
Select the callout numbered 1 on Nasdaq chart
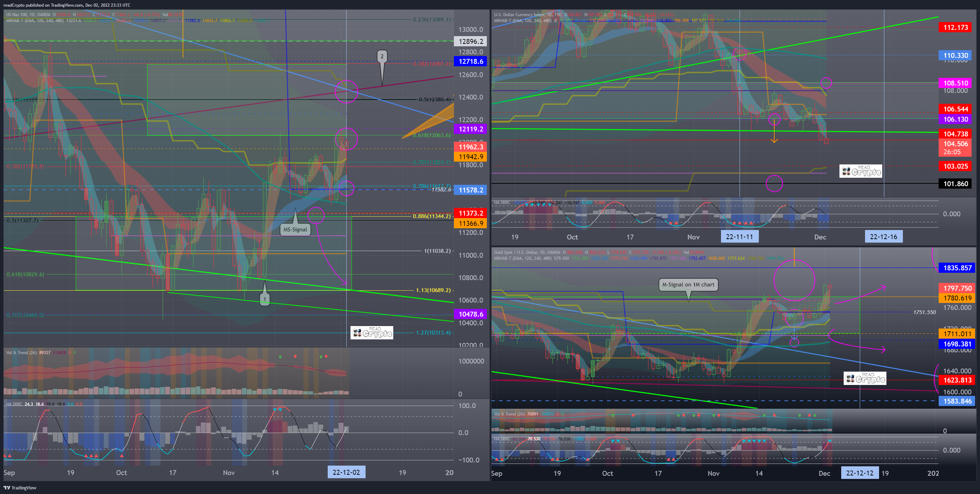265,299
